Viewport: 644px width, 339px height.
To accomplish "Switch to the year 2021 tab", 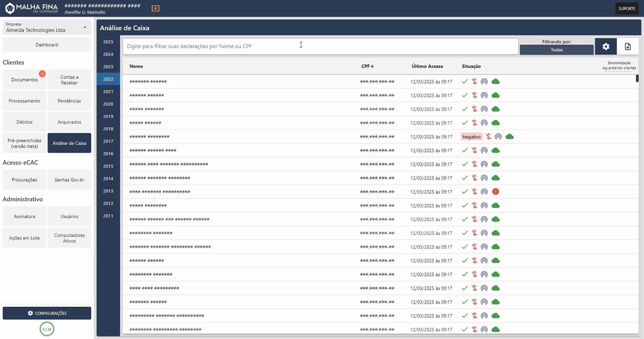I will 108,91.
